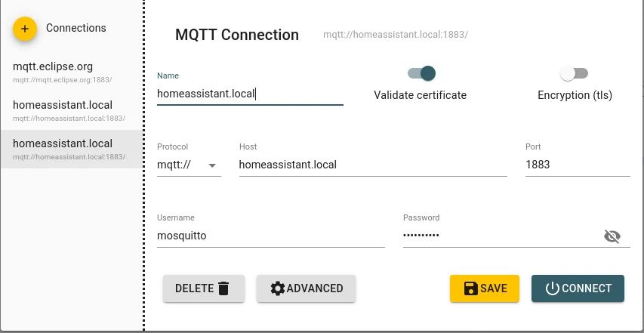Disable the Validate certificate switch
This screenshot has height=333, width=644.
421,73
